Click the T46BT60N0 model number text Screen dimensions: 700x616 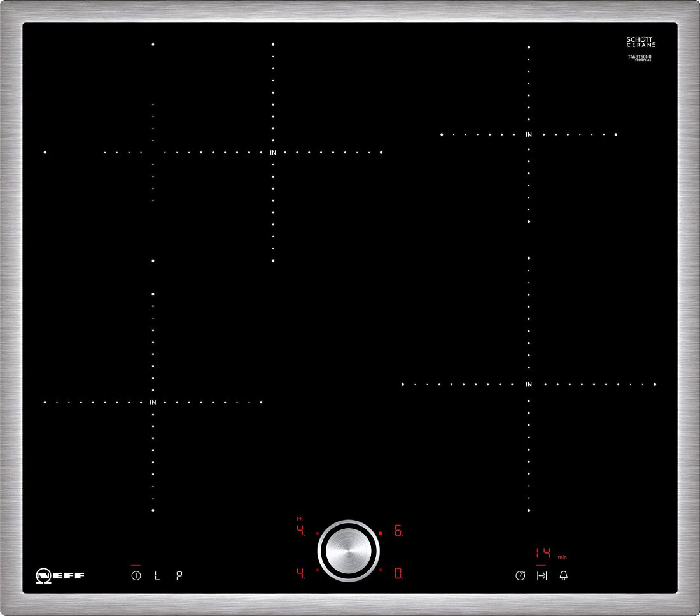pos(640,57)
